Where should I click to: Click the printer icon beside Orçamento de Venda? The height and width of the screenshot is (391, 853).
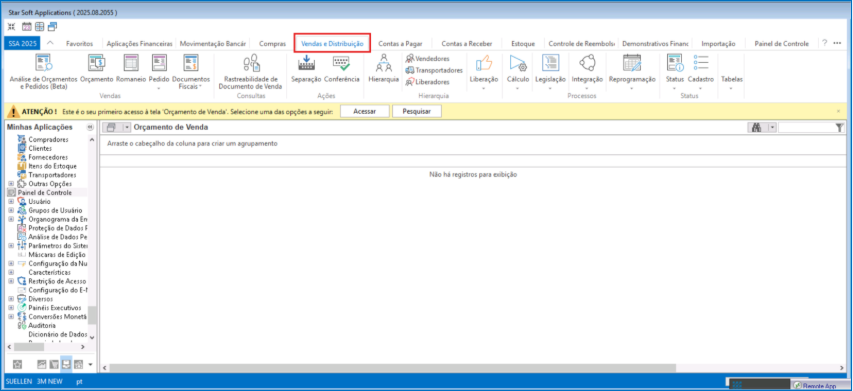coord(111,127)
